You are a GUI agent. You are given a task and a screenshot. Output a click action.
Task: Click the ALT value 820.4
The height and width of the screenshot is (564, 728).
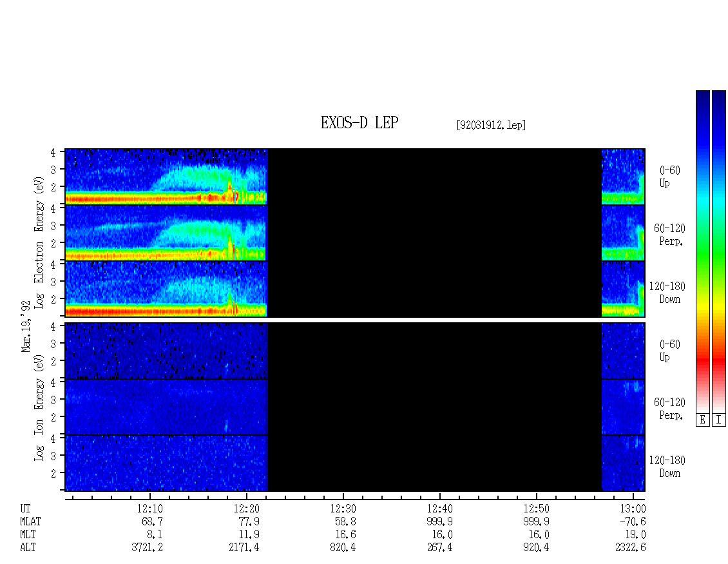[x=343, y=548]
